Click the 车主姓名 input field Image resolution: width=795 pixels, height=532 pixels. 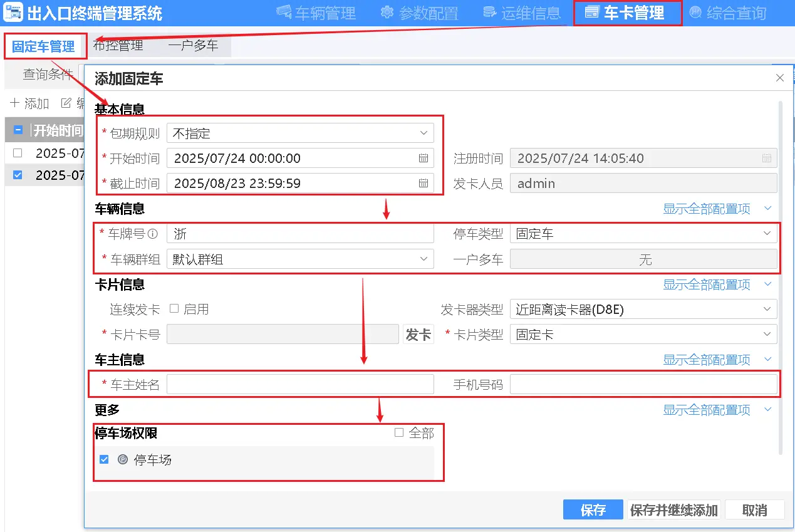[300, 385]
